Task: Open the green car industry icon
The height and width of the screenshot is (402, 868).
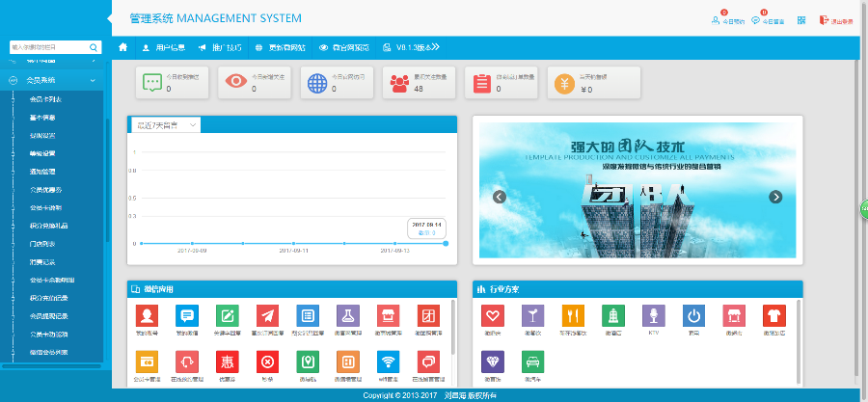Action: pyautogui.click(x=533, y=362)
